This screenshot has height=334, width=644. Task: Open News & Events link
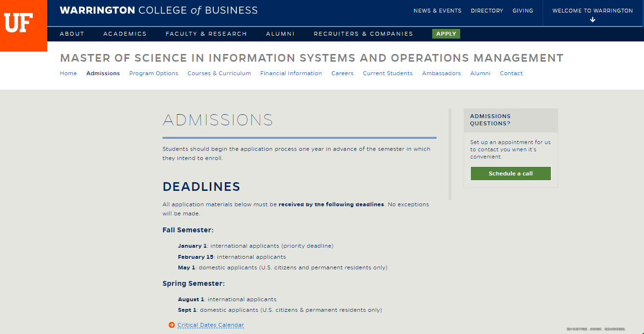[438, 11]
